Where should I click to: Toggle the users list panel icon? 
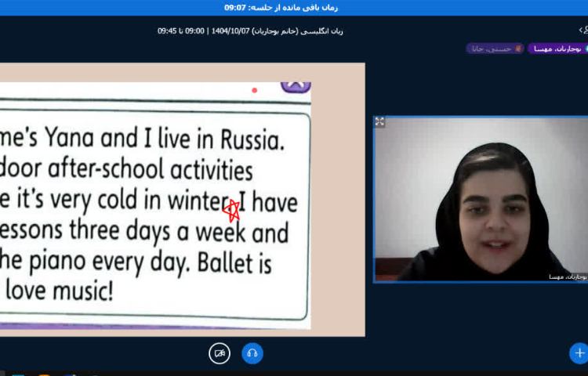click(x=583, y=31)
